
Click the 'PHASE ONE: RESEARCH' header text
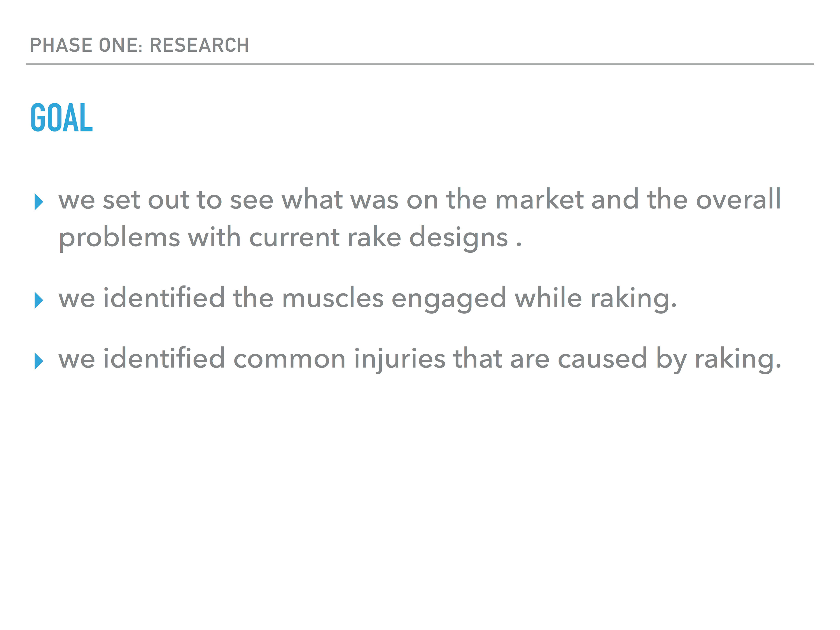139,45
